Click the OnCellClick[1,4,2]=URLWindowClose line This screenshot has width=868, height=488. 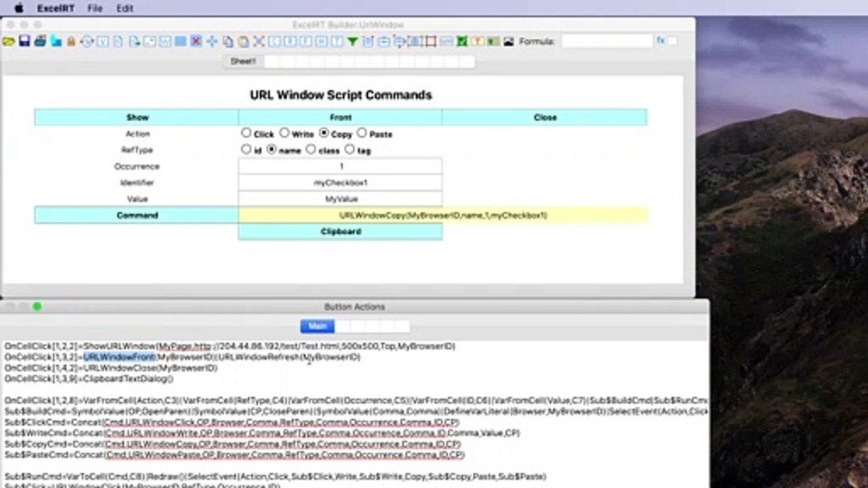pos(111,368)
